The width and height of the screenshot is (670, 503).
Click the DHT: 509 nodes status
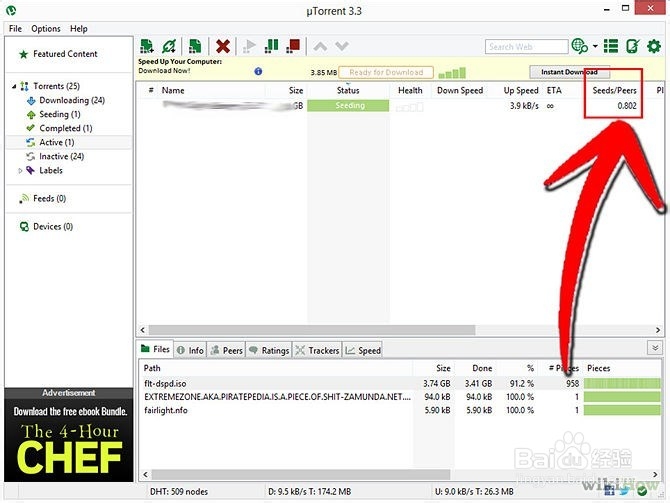coord(179,492)
